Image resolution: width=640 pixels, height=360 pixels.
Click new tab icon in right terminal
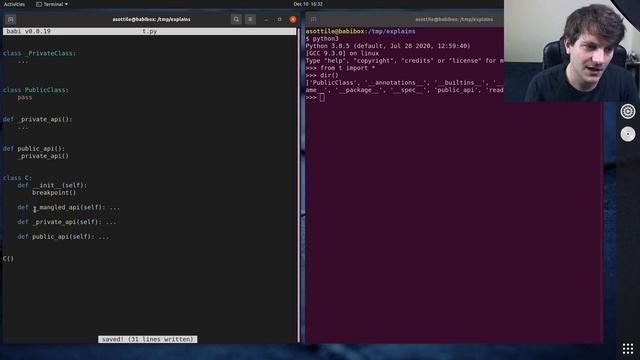[x=313, y=19]
